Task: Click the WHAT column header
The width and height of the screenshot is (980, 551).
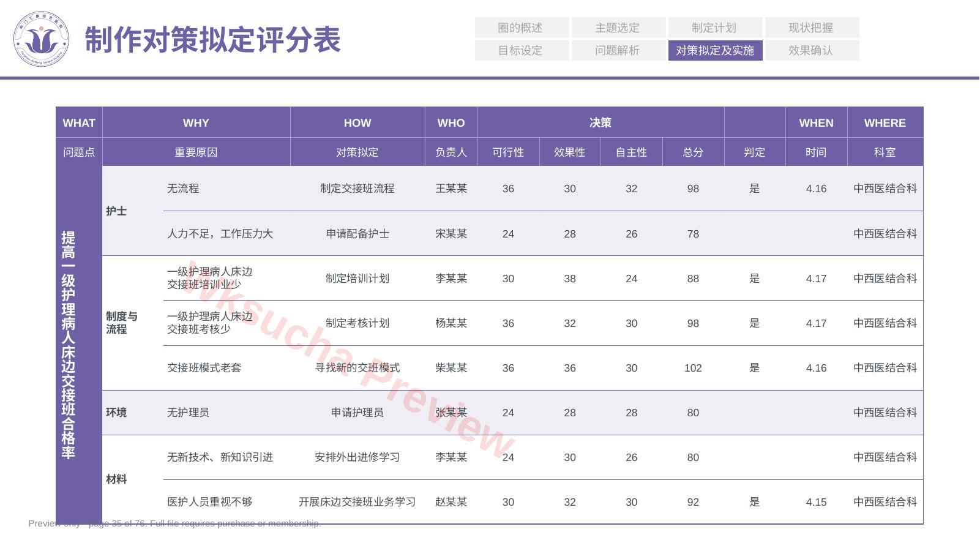Action: coord(79,122)
